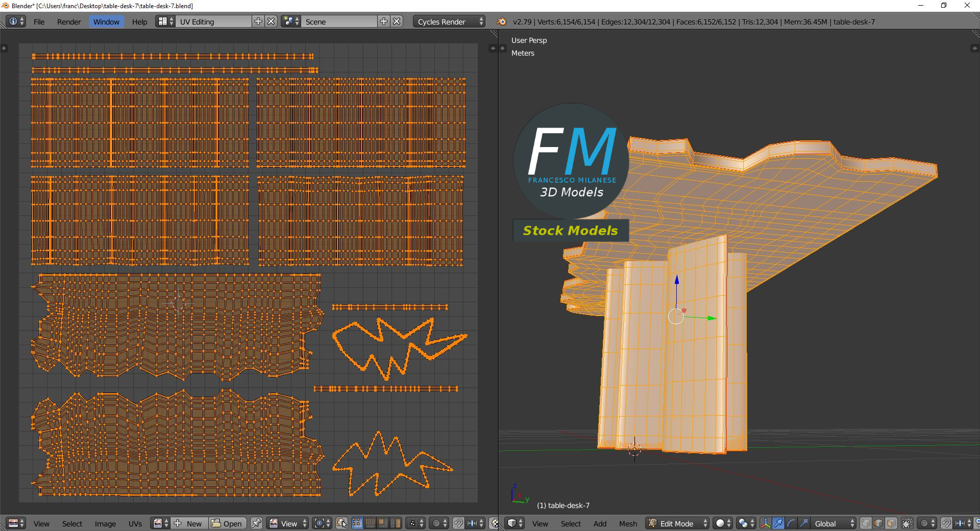The width and height of the screenshot is (980, 531).
Task: Open the Info editor type selector
Action: tap(16, 21)
